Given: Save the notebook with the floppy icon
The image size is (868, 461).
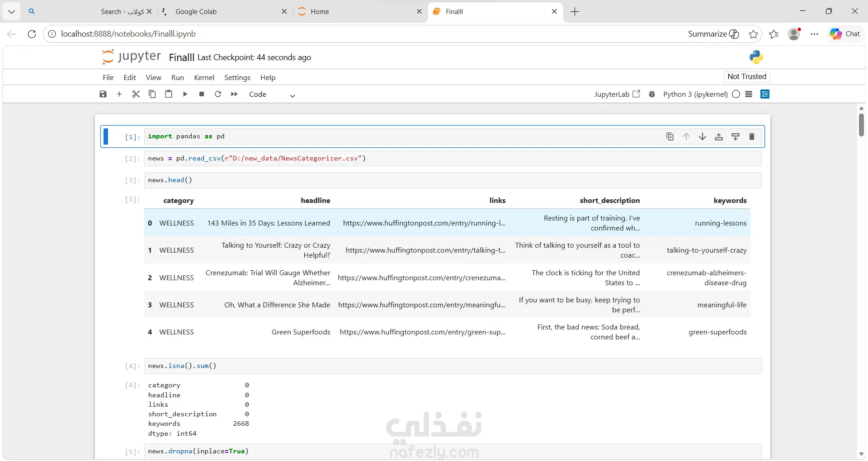Looking at the screenshot, I should coord(103,94).
